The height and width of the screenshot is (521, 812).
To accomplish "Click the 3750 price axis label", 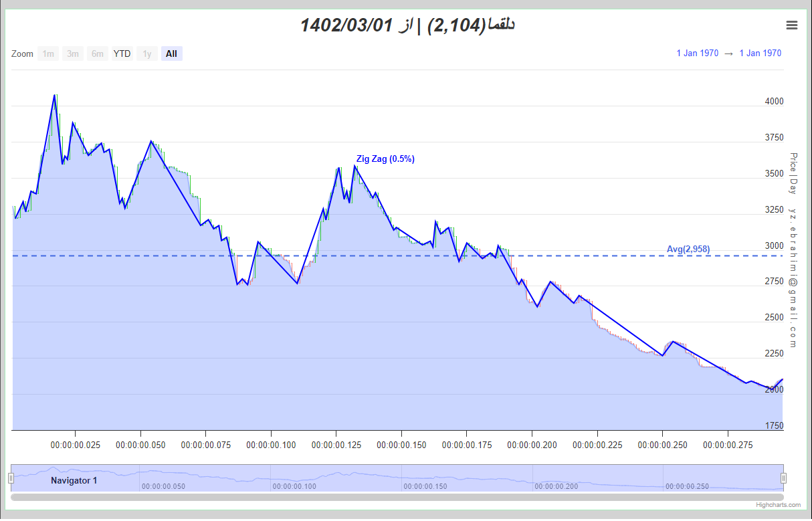I will (x=775, y=138).
